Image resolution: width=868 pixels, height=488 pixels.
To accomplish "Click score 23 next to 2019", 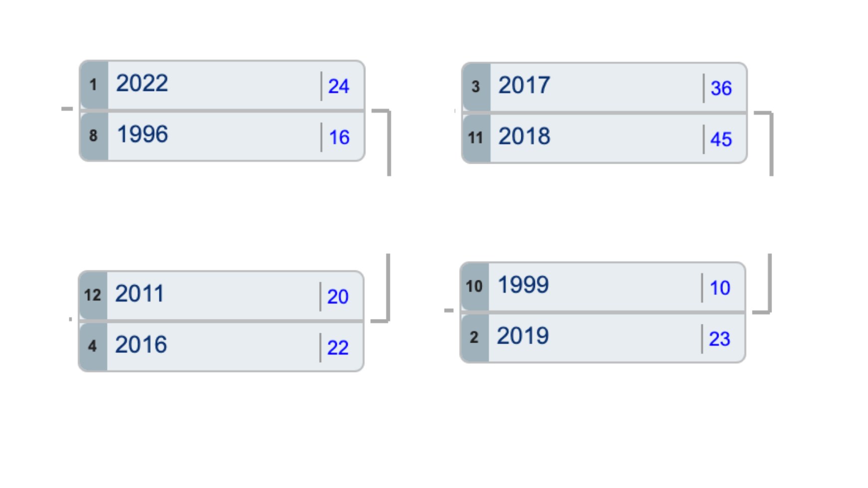I will 720,339.
